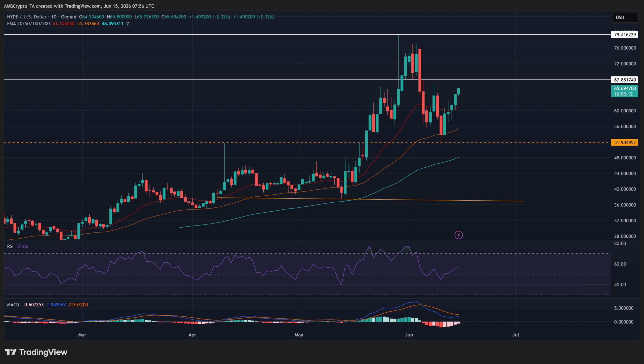644x364 pixels.
Task: Click the 60.000000 price axis label
Action: tap(625, 111)
